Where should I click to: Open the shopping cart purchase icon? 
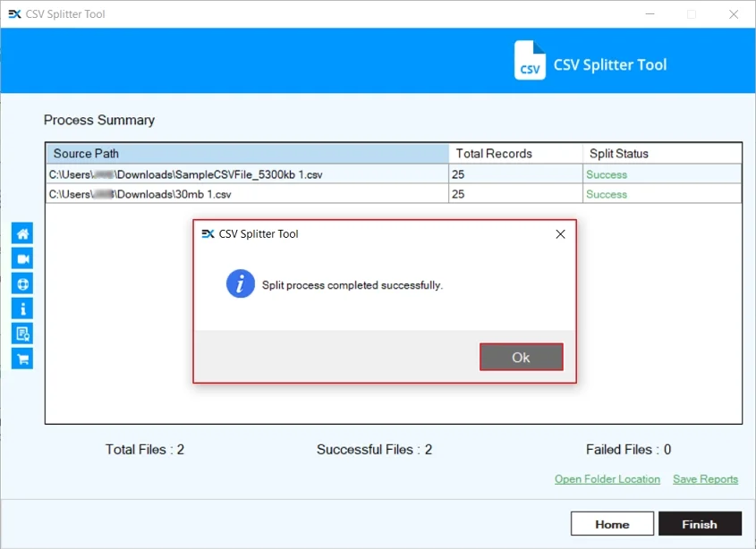tap(22, 359)
